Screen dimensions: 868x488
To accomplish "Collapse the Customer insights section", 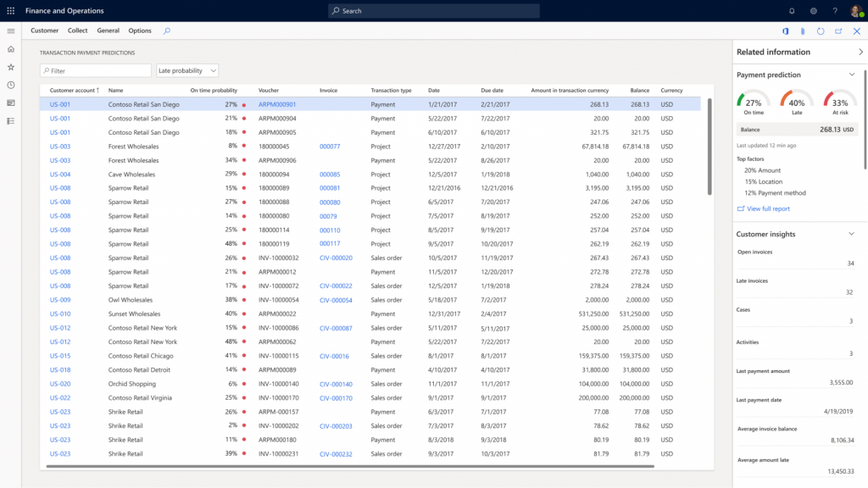I will 852,234.
